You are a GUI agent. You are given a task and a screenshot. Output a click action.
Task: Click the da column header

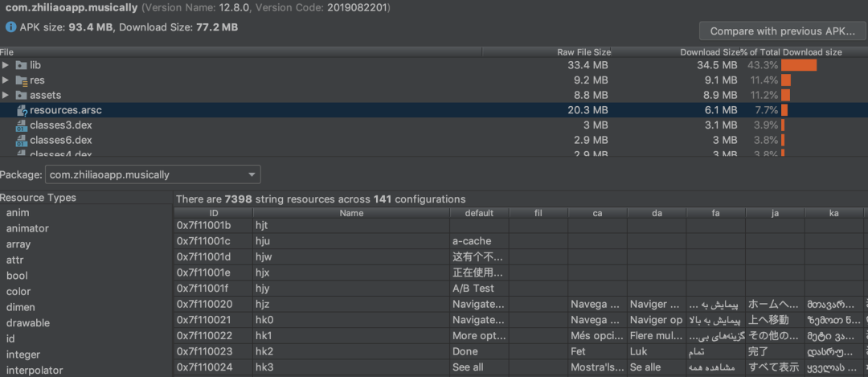pyautogui.click(x=657, y=213)
